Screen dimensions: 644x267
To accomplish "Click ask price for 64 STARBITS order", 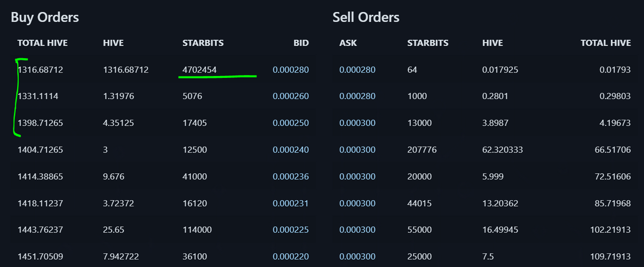I will click(357, 70).
